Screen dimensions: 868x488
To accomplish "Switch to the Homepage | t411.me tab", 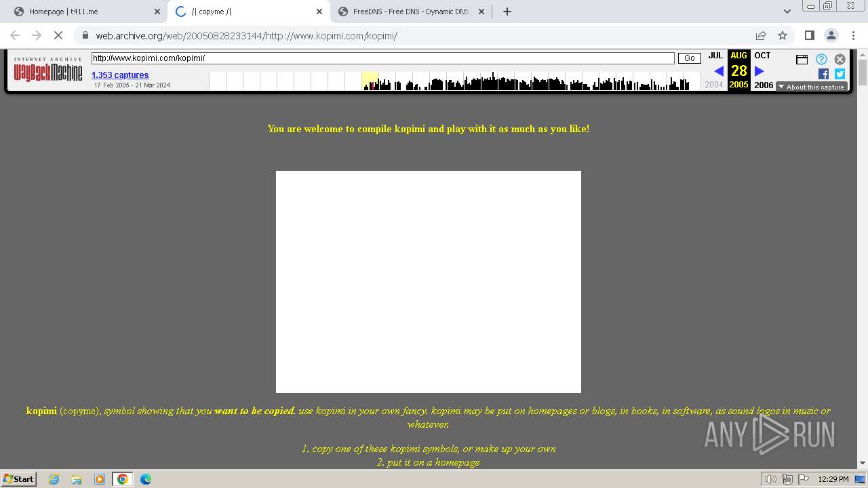I will (88, 12).
